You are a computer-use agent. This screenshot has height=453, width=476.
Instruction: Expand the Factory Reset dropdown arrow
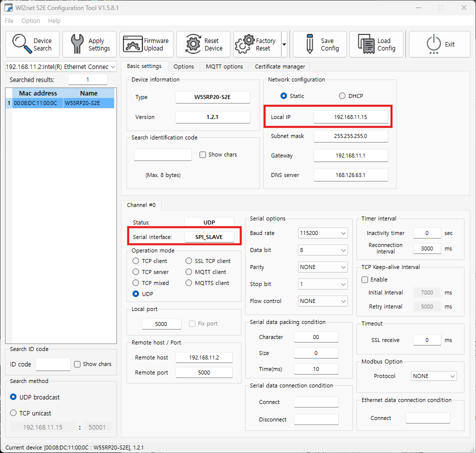click(x=284, y=44)
